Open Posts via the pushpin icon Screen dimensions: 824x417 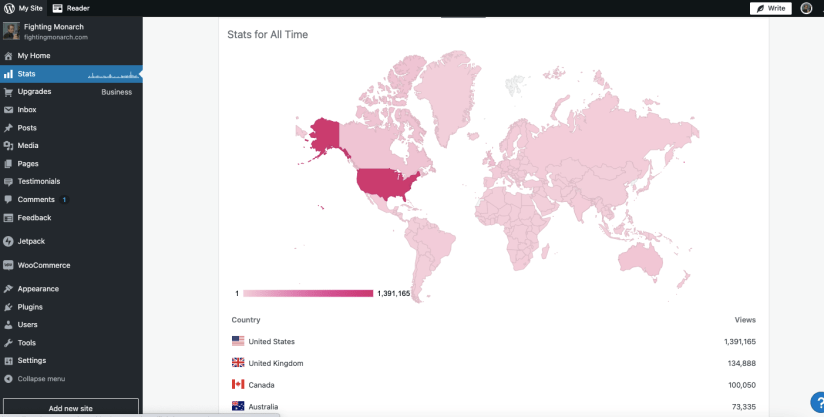pyautogui.click(x=8, y=128)
